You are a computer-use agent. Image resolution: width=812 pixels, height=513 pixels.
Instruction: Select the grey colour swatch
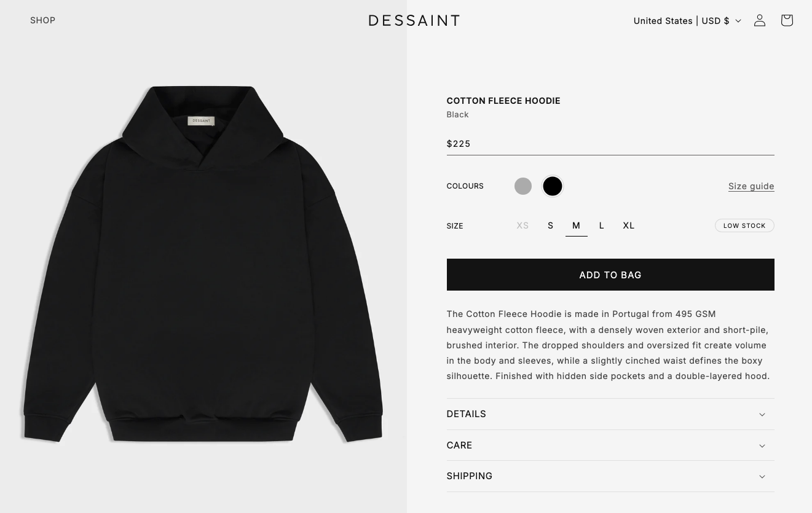(x=523, y=186)
